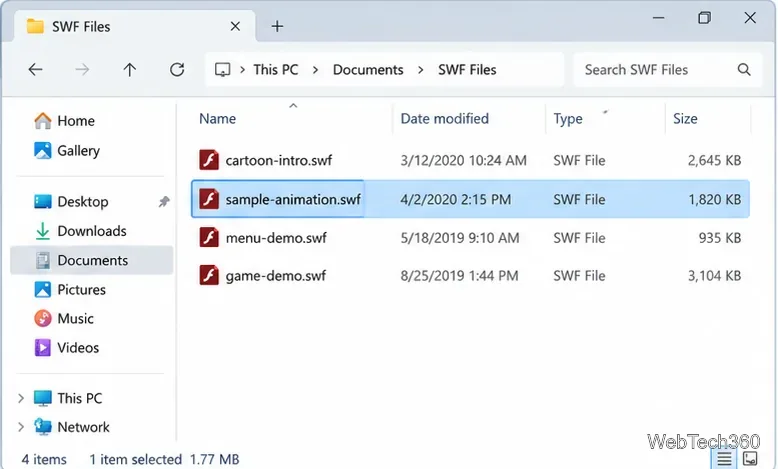Viewport: 778px width, 469px height.
Task: Click the 3,104 KB size cell
Action: pos(714,275)
